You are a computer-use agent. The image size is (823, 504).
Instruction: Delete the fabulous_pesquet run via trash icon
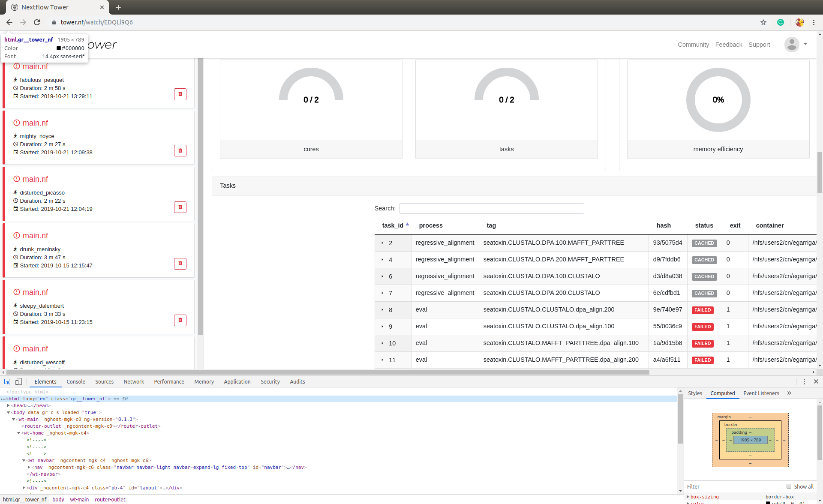click(180, 94)
